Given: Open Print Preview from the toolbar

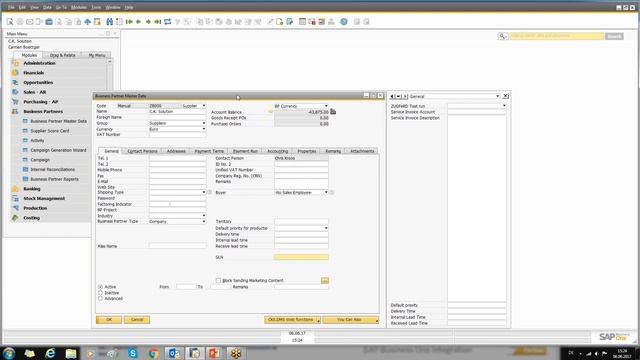Looking at the screenshot, I should [x=10, y=22].
